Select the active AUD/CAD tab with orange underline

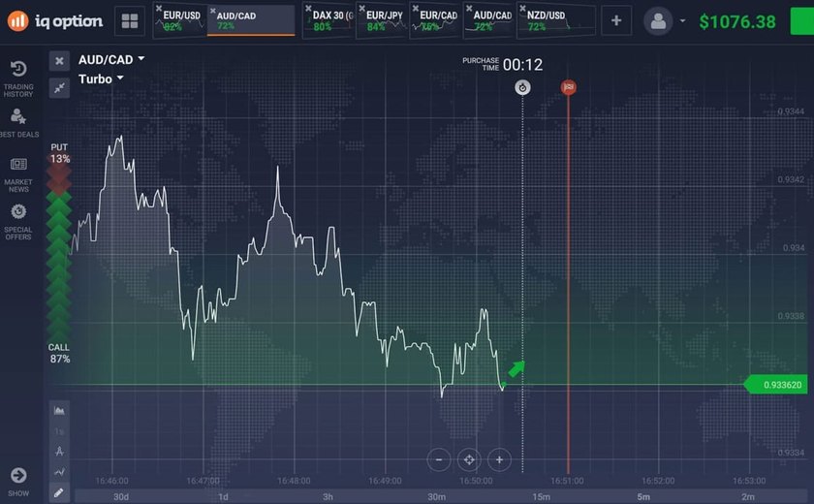tap(251, 21)
